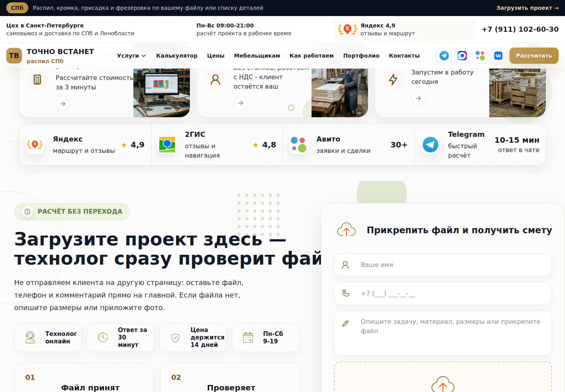This screenshot has height=392, width=565.
Task: Open the Авито заявки и сделки entry
Action: pos(348,145)
